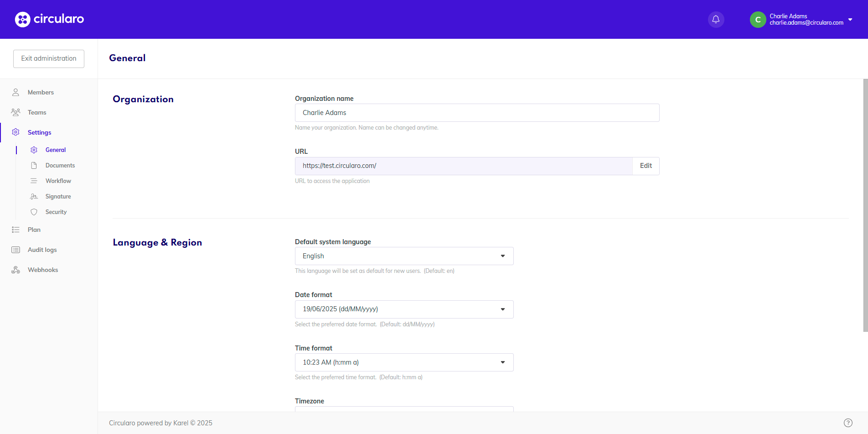
Task: Click the Organization name input field
Action: tap(477, 113)
